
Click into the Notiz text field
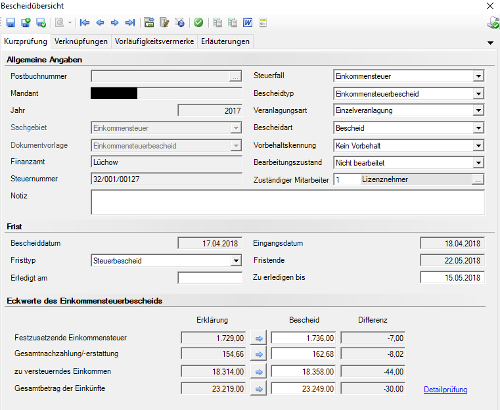pyautogui.click(x=288, y=202)
